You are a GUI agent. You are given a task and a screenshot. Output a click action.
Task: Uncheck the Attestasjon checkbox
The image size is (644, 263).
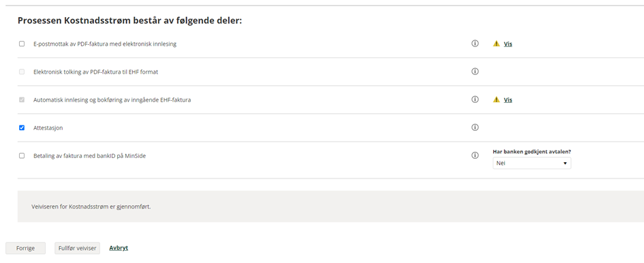22,128
